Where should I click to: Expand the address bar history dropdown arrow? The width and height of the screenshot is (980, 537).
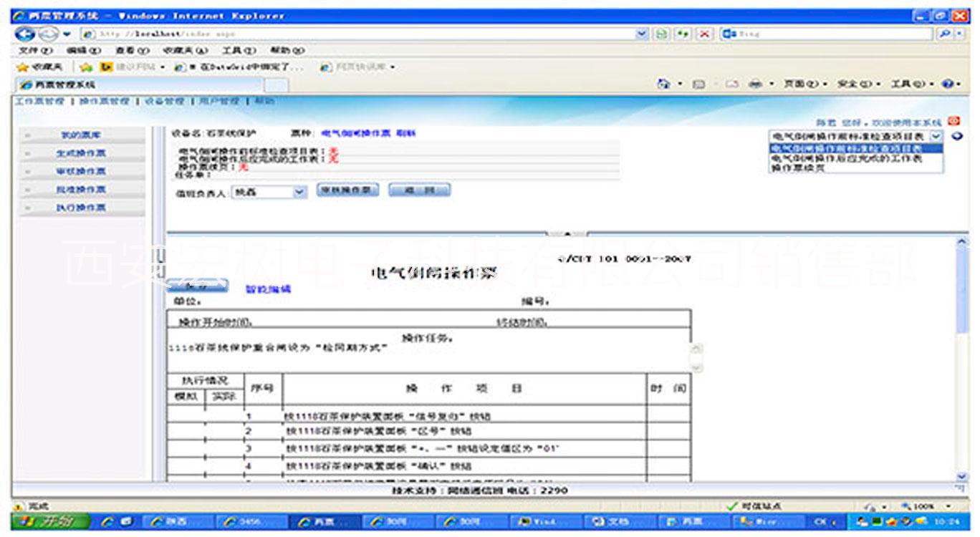click(x=641, y=34)
